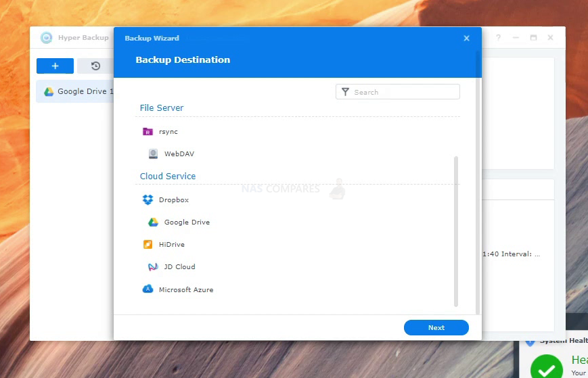The width and height of the screenshot is (588, 378).
Task: Click the Backup Destination title
Action: [x=183, y=60]
